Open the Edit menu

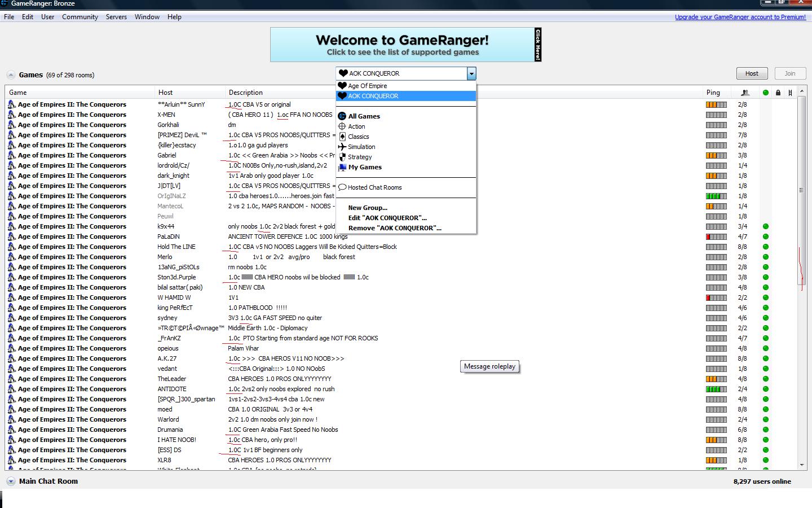(28, 17)
